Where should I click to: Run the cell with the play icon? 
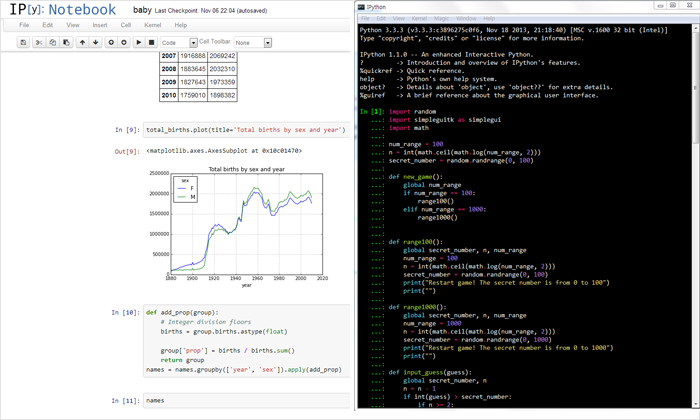pos(139,42)
